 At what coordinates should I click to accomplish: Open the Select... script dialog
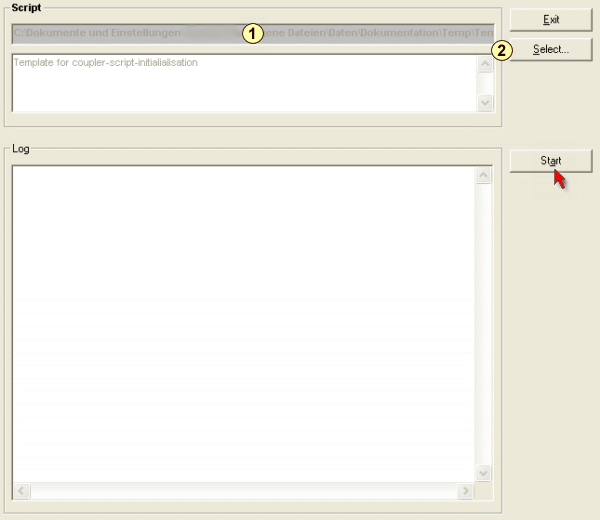pos(551,49)
